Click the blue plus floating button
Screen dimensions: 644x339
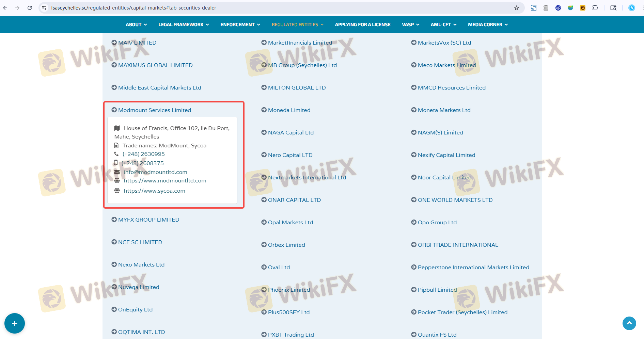point(15,323)
